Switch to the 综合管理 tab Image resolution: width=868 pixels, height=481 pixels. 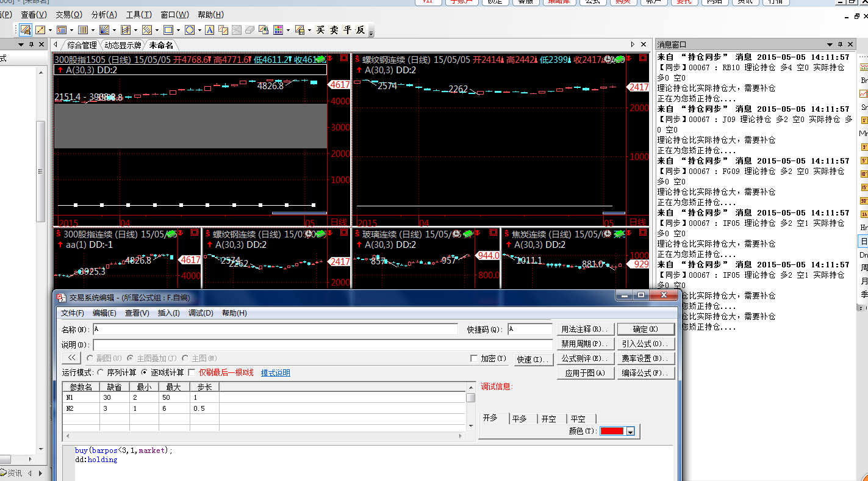tap(82, 45)
